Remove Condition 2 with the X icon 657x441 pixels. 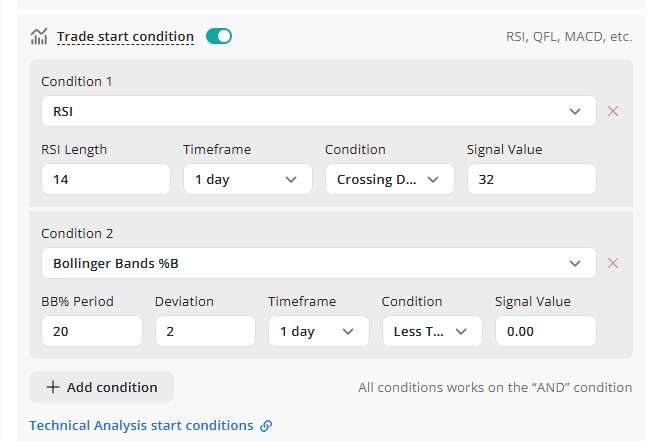click(x=613, y=263)
